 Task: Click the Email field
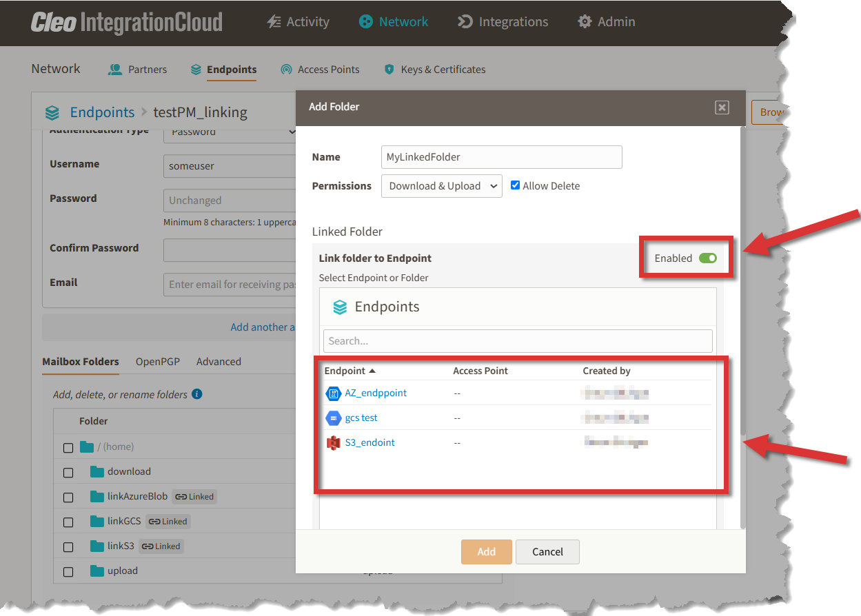pyautogui.click(x=230, y=285)
